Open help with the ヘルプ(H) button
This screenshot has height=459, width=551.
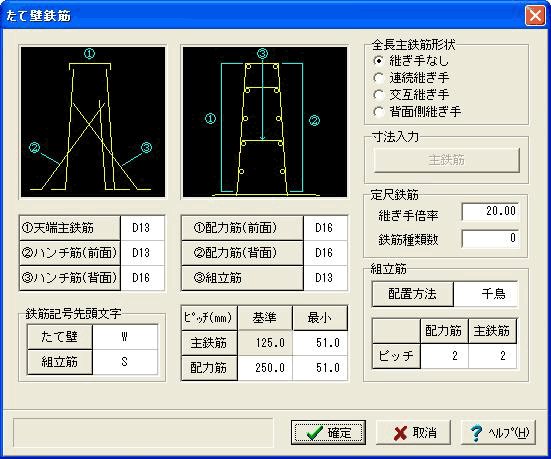pyautogui.click(x=498, y=433)
